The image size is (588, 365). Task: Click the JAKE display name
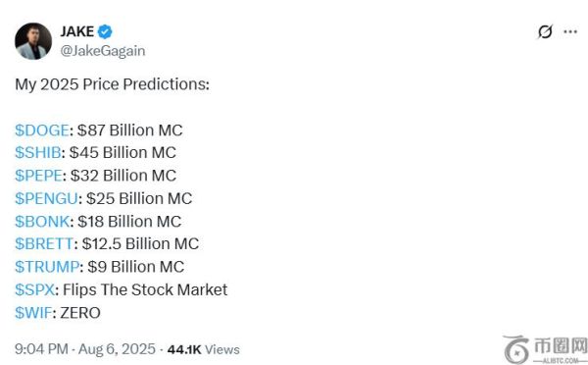77,31
